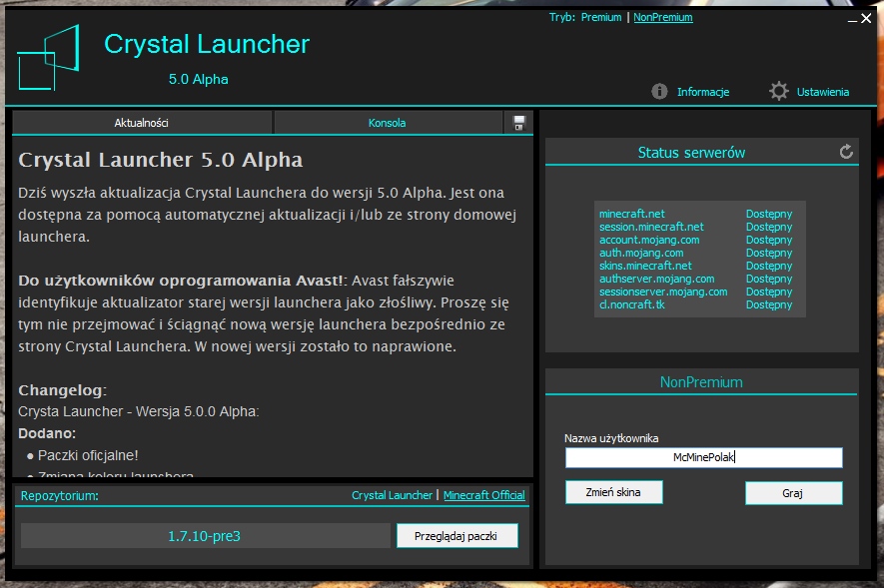Focus the Nazwa użytkownika input field
This screenshot has height=588, width=884.
point(704,457)
